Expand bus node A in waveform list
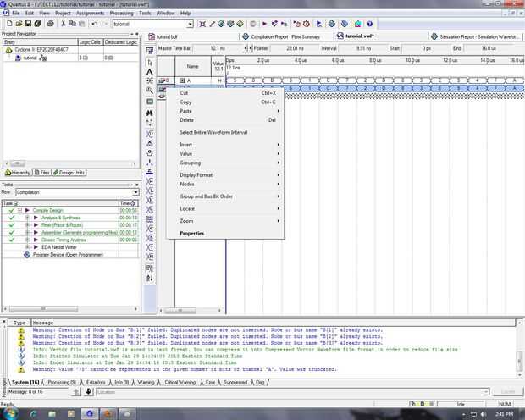The height and width of the screenshot is (420, 525). [x=182, y=80]
